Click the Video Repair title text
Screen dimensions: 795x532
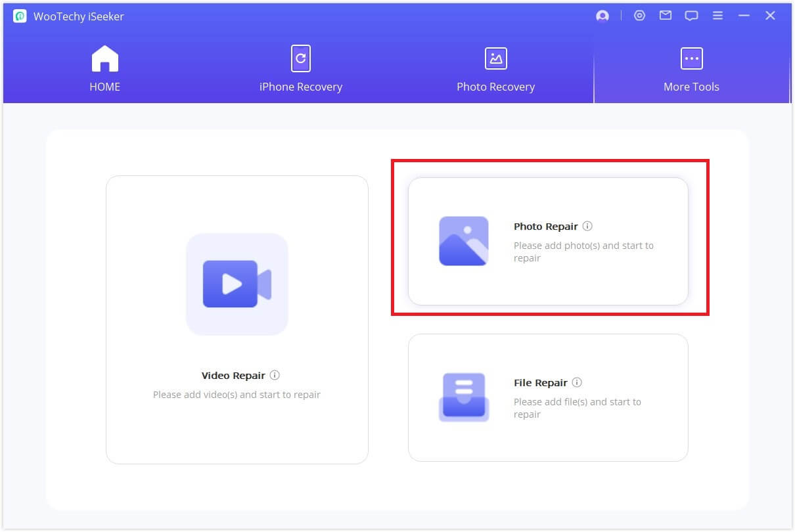tap(233, 376)
